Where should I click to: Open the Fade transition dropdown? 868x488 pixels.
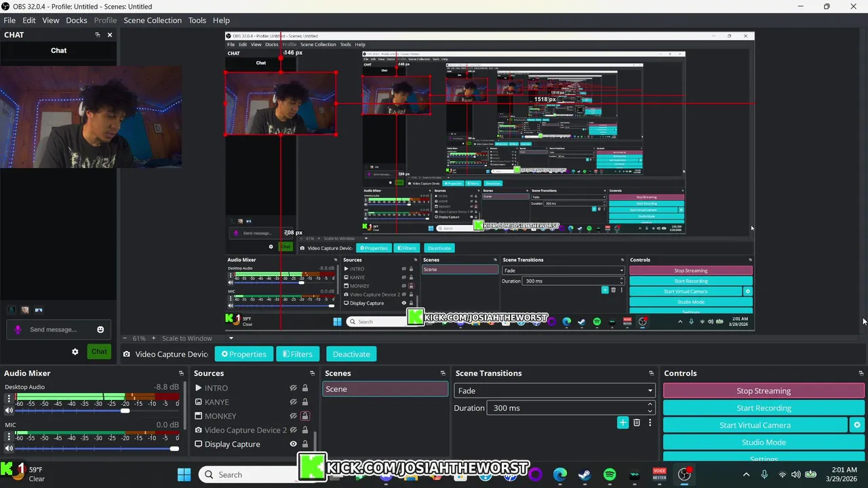[x=555, y=390]
